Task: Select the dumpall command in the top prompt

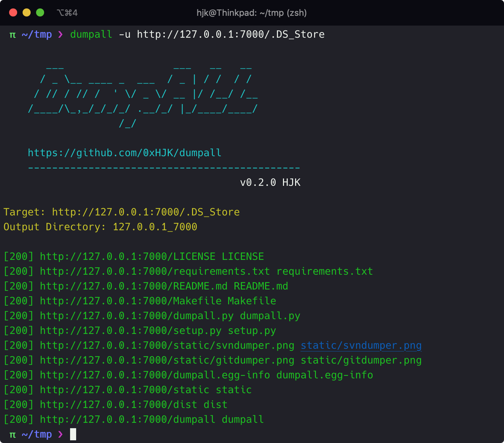Action: 91,34
